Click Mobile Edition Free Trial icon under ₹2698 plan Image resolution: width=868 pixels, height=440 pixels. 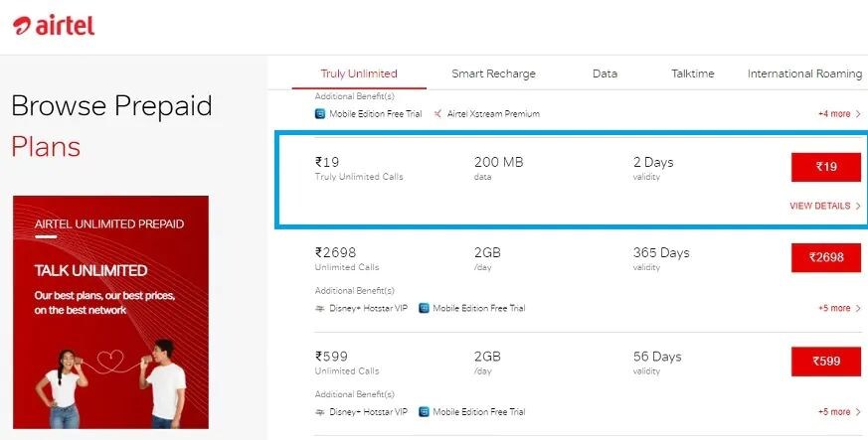(x=424, y=308)
